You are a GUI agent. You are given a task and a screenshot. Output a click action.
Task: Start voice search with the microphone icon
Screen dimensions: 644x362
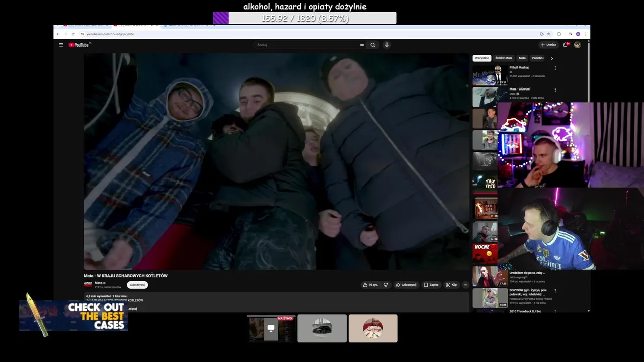click(387, 45)
